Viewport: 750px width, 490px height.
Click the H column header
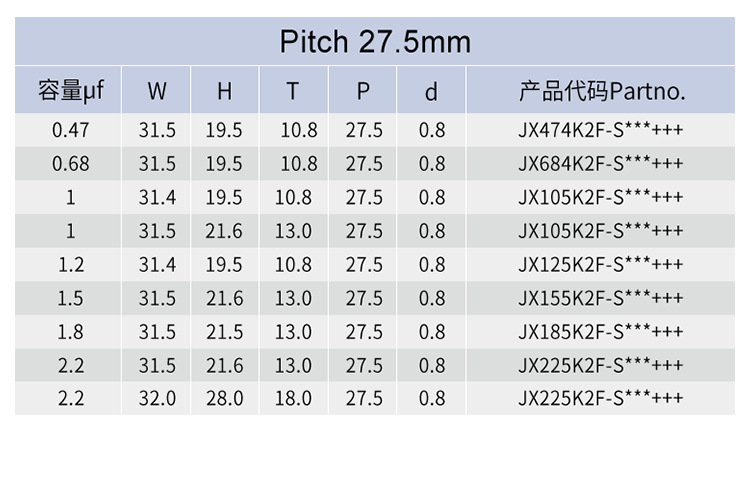click(x=224, y=91)
